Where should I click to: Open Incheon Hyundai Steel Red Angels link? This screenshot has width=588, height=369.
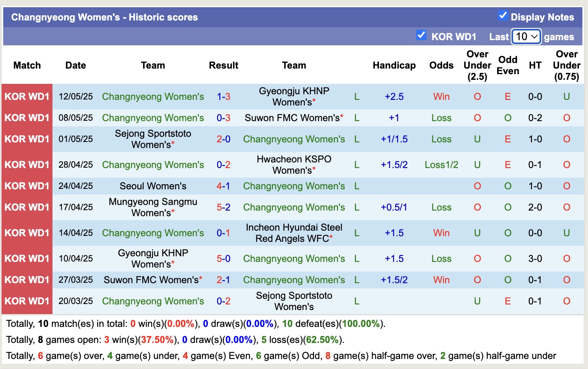pos(294,233)
